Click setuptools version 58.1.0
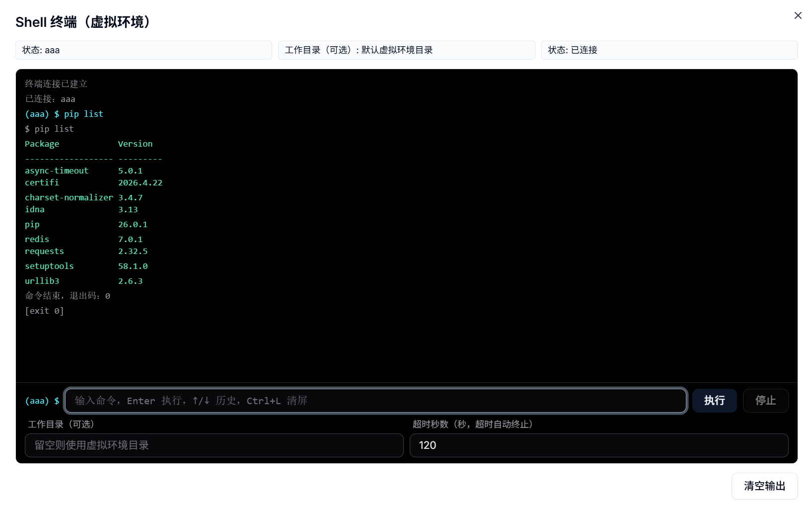Viewport: 812px width, 513px height. (x=133, y=266)
